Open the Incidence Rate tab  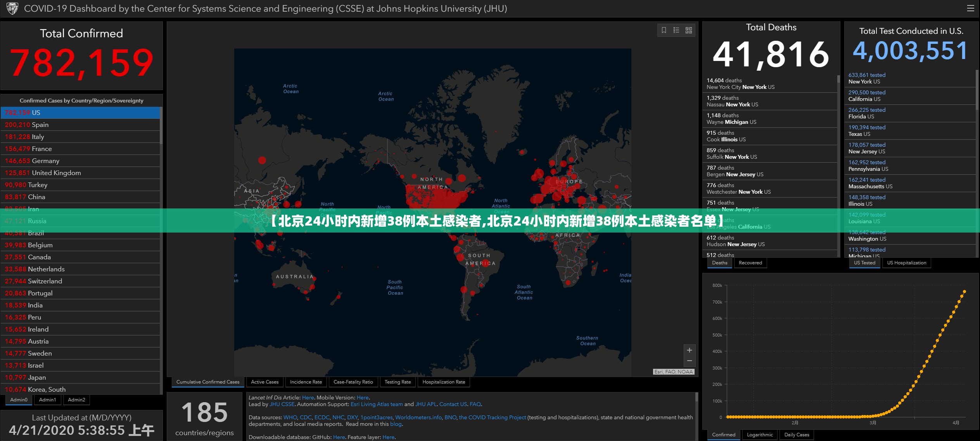306,382
